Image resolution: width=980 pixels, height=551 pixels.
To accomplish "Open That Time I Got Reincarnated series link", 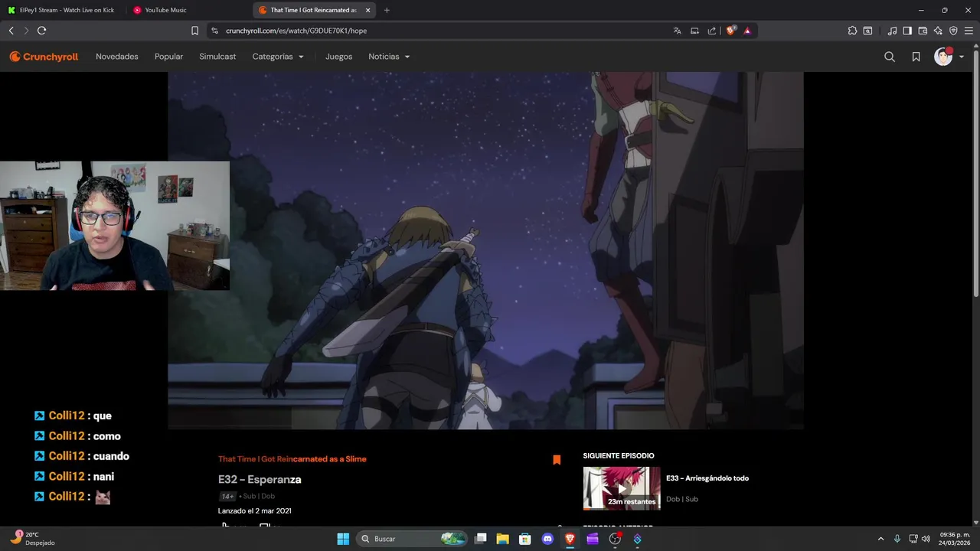I will [x=292, y=459].
